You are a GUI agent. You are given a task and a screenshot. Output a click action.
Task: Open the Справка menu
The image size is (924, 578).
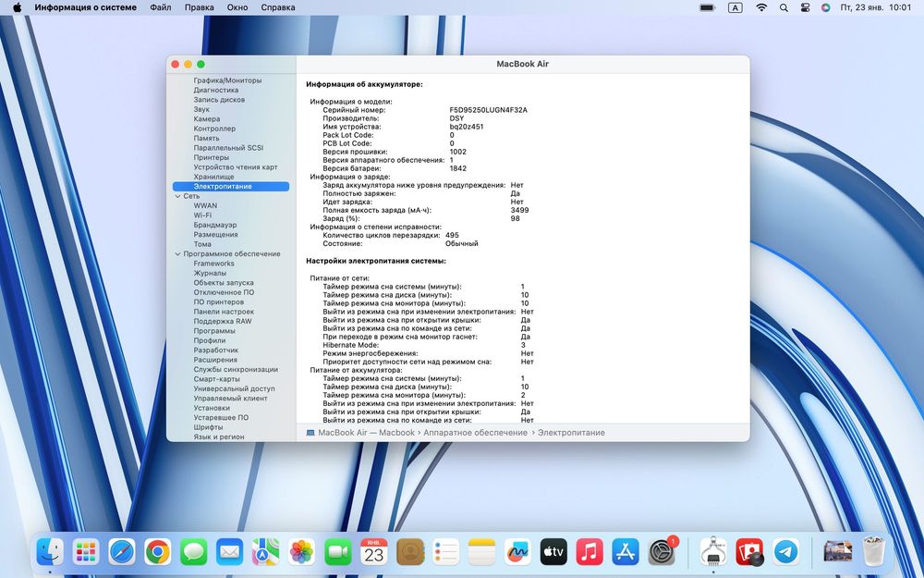pos(277,7)
